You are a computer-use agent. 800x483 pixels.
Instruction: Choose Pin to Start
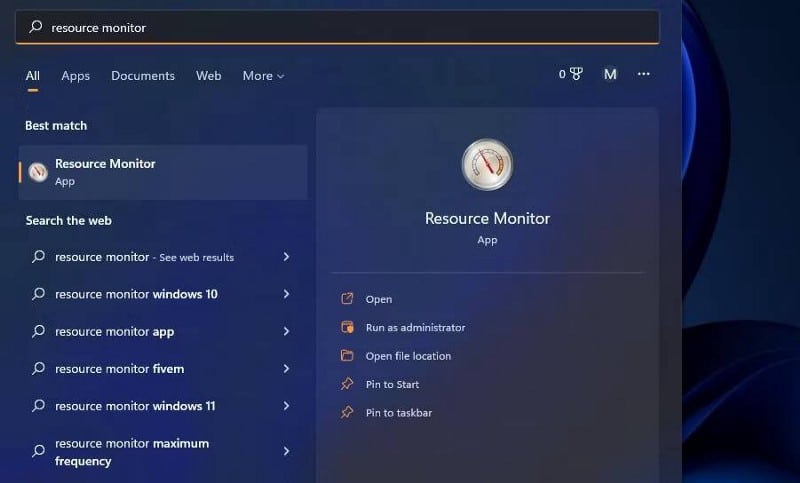pyautogui.click(x=392, y=385)
